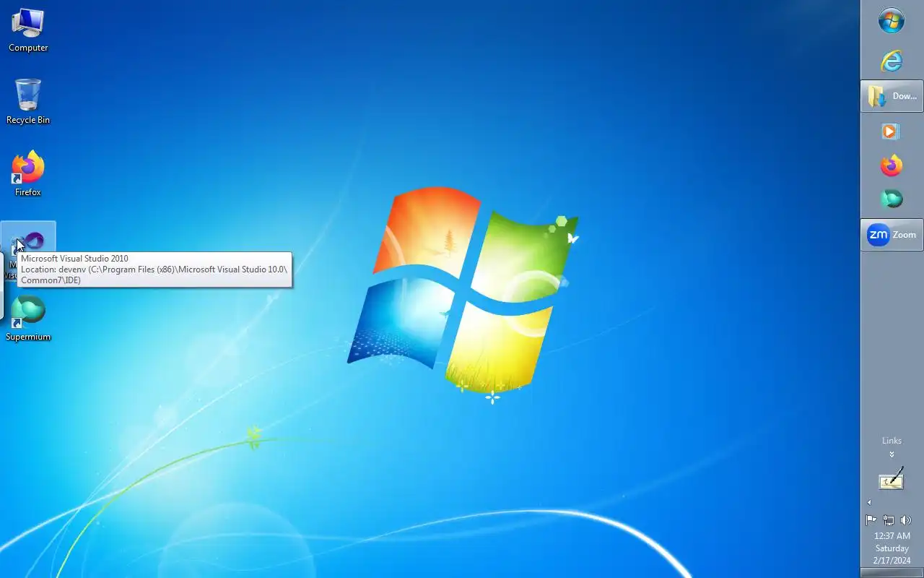This screenshot has height=578, width=924.
Task: Switch to the Zoom taskbar button
Action: tap(892, 235)
